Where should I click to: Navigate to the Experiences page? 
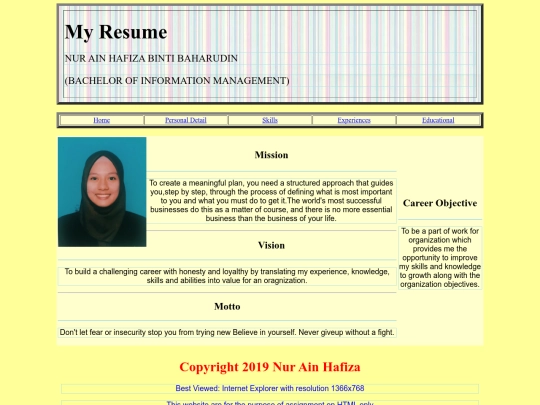[354, 120]
